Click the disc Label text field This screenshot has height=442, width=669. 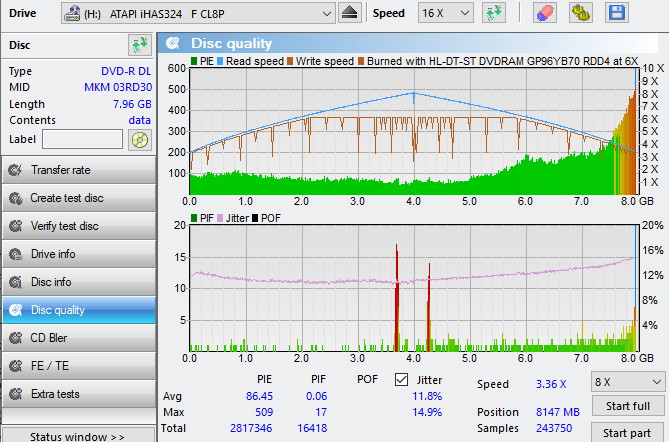pos(82,139)
